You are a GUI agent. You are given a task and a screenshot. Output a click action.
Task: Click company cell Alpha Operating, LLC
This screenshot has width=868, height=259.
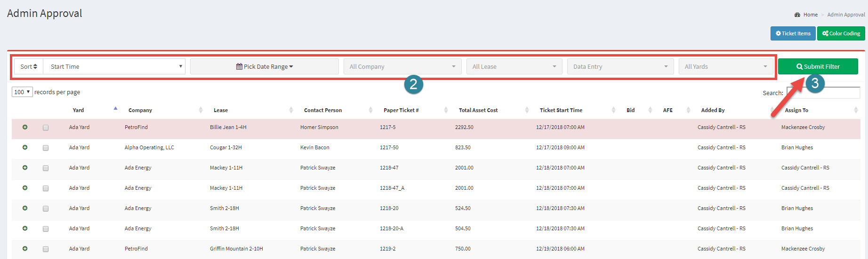pos(149,147)
